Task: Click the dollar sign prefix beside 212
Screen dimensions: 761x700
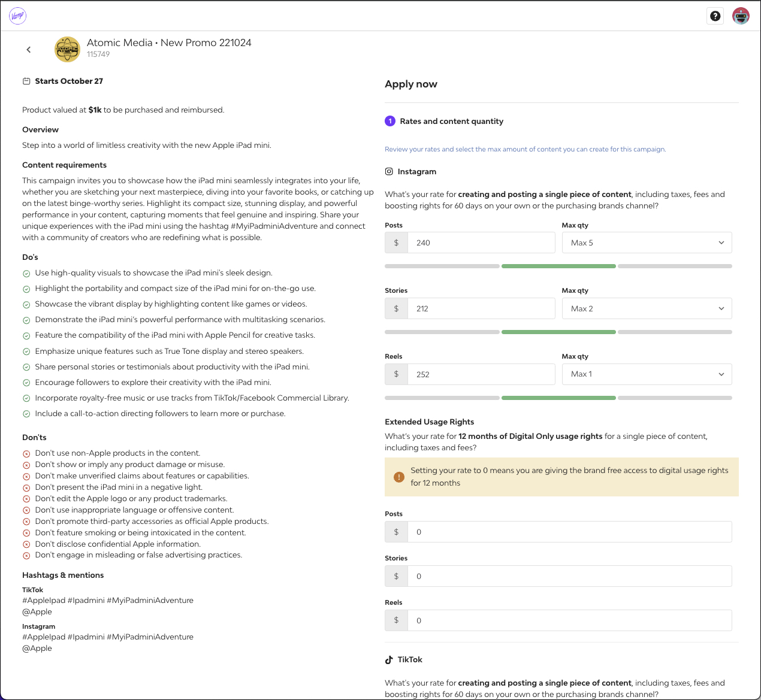Action: tap(396, 308)
